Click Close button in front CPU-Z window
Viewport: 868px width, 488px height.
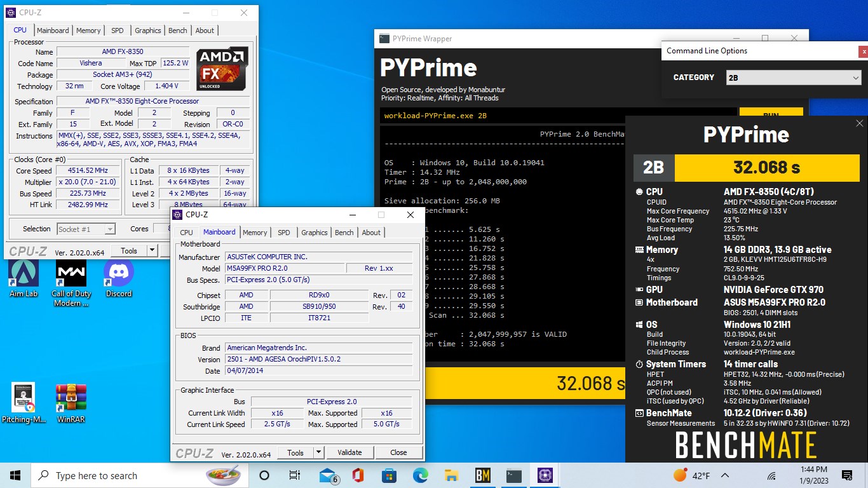398,452
